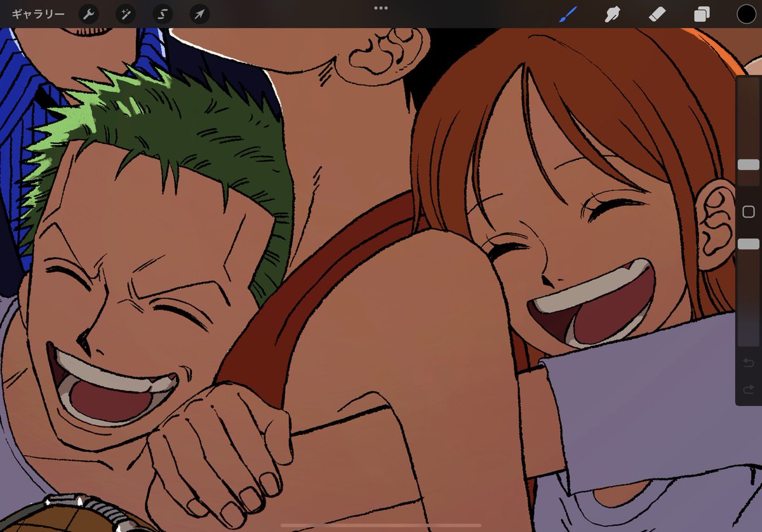
Task: Open the Adjustments magic wand menu
Action: click(x=126, y=14)
